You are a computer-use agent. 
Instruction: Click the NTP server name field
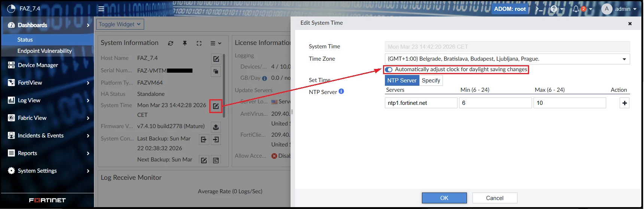421,103
